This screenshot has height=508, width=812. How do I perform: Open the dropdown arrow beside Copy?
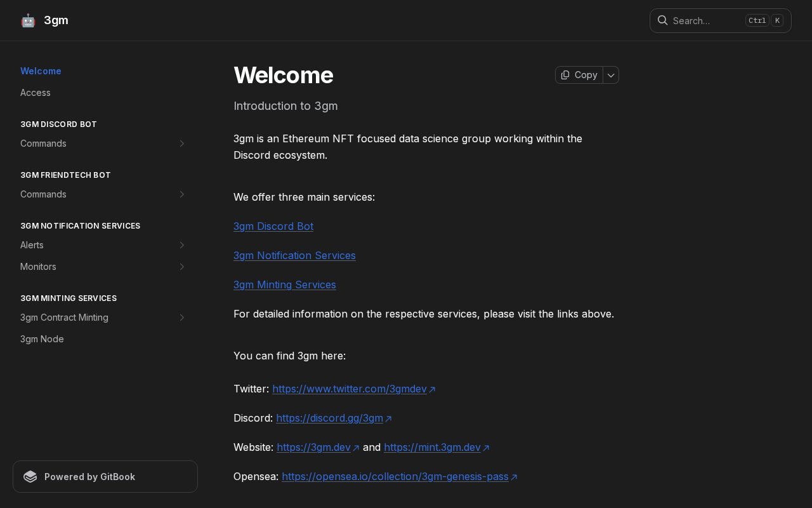tap(611, 75)
